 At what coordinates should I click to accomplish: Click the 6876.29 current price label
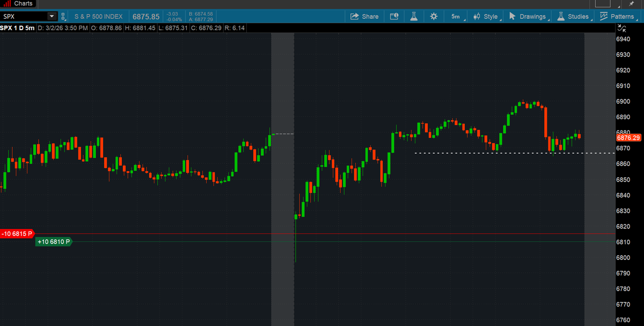629,137
